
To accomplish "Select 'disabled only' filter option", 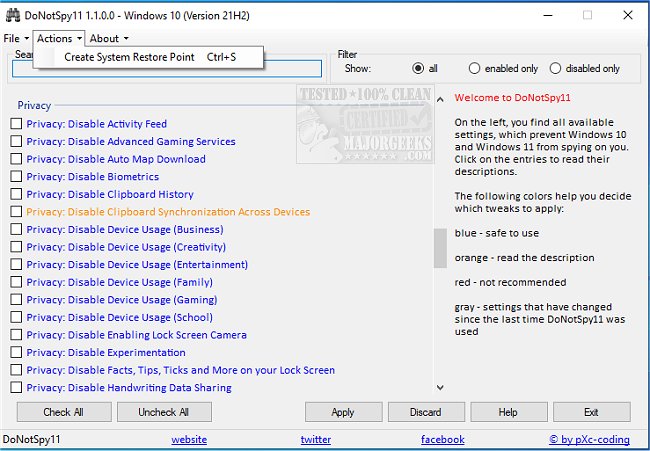I will tap(555, 68).
